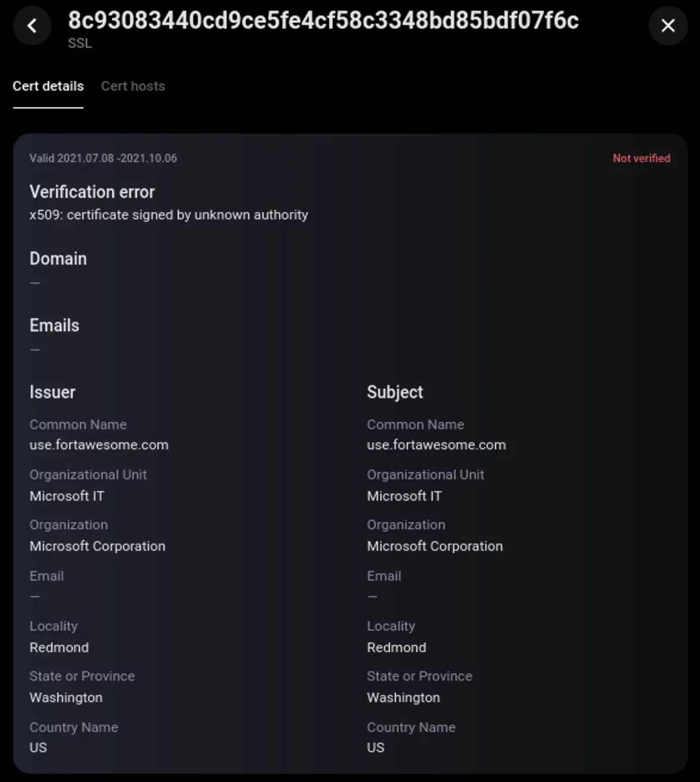700x782 pixels.
Task: Click the Emails section heading
Action: click(x=55, y=325)
